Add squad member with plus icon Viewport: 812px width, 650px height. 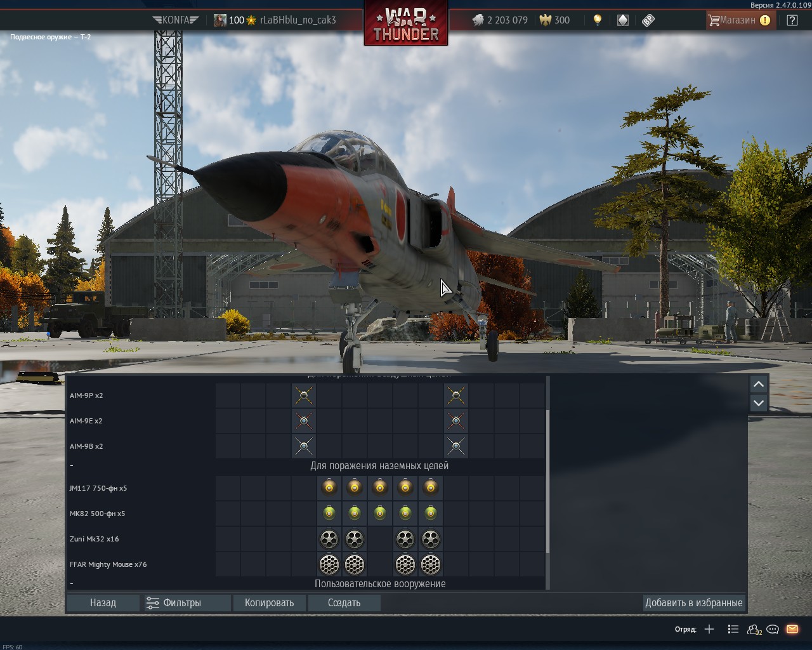coord(709,629)
